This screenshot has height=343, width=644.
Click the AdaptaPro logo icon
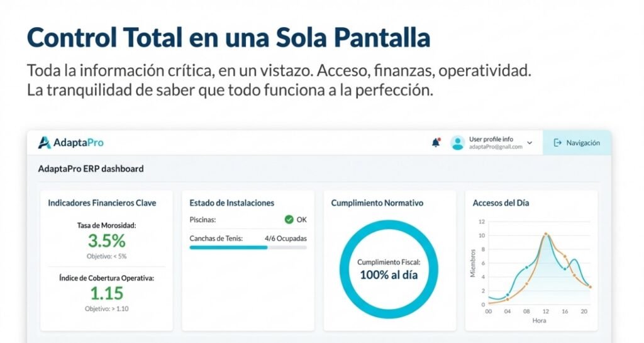(x=45, y=143)
